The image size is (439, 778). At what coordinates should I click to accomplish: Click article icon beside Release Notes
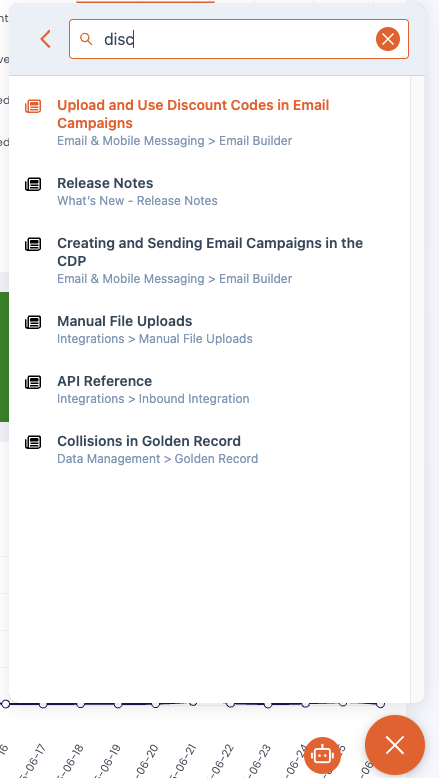(33, 185)
